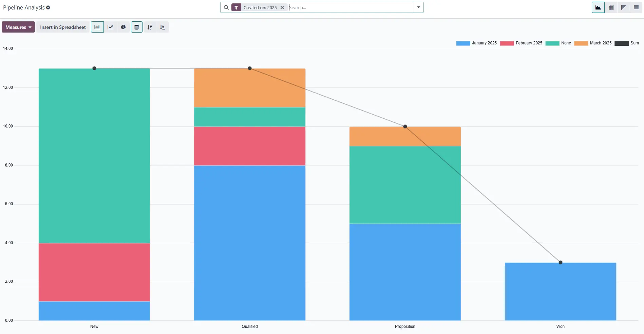This screenshot has width=644, height=334.
Task: Click the Pipeline Analysis title
Action: (x=24, y=7)
